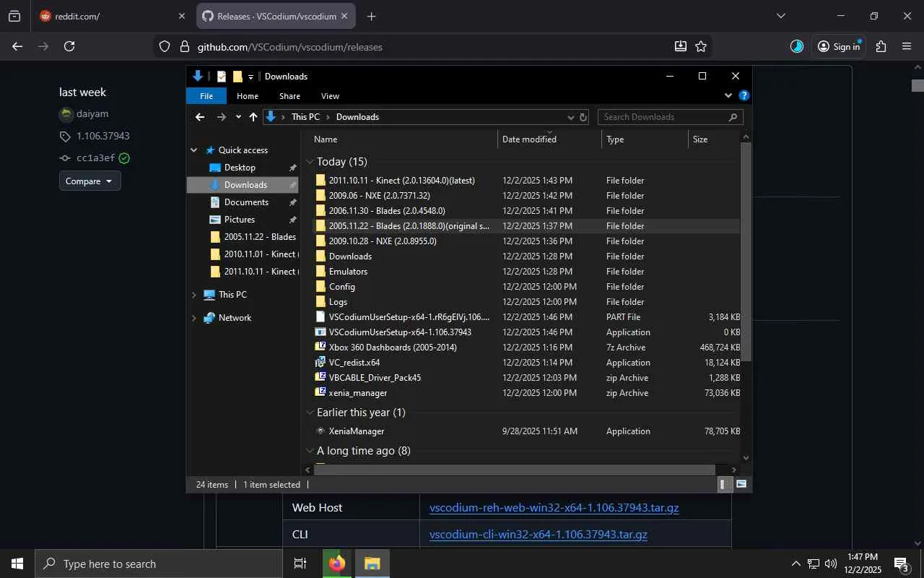Open a new Firefox tab with plus

click(371, 16)
